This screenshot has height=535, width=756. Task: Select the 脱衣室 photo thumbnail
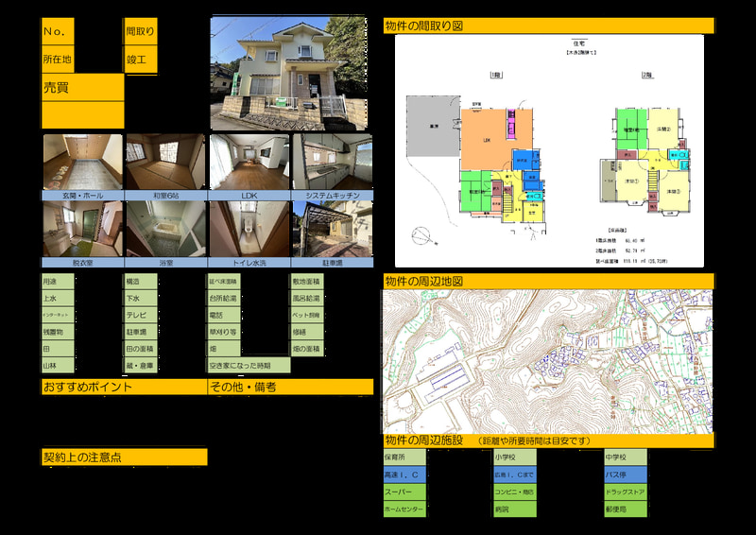coord(83,228)
